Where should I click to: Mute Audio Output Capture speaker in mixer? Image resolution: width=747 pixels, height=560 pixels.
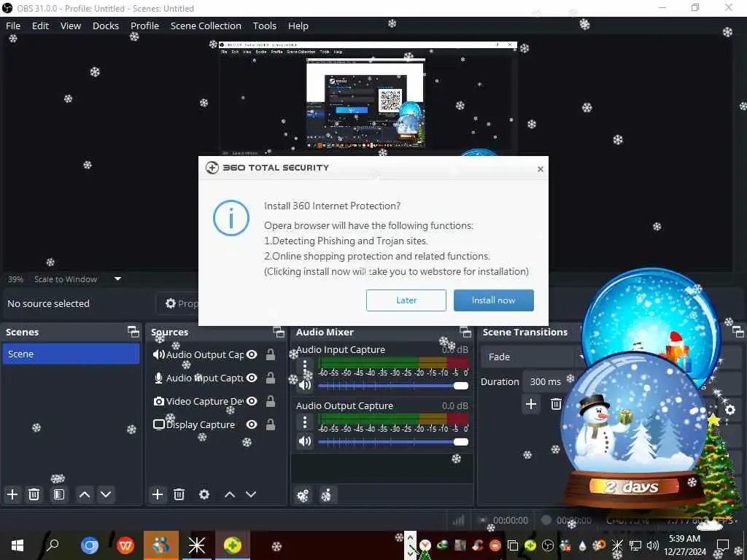tap(305, 441)
